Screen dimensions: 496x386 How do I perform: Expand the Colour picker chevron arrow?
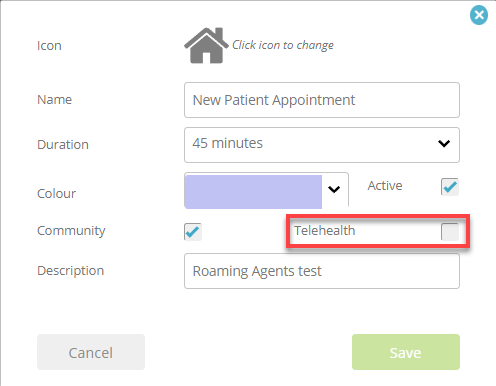pyautogui.click(x=334, y=189)
